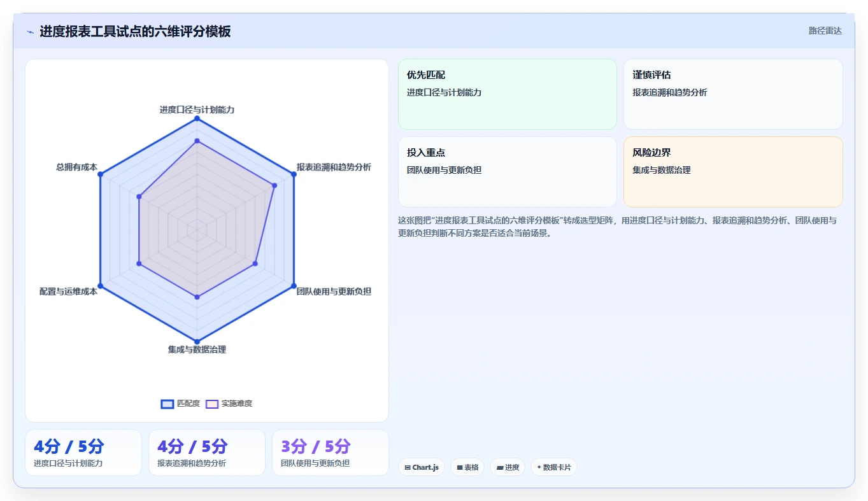Select the 投入重点 card
This screenshot has width=868, height=501.
[x=508, y=172]
